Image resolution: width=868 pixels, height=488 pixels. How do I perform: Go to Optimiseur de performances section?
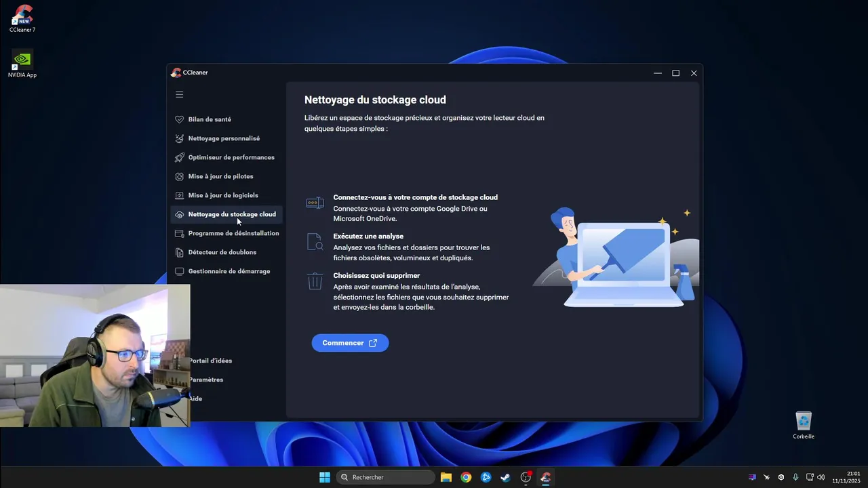231,157
